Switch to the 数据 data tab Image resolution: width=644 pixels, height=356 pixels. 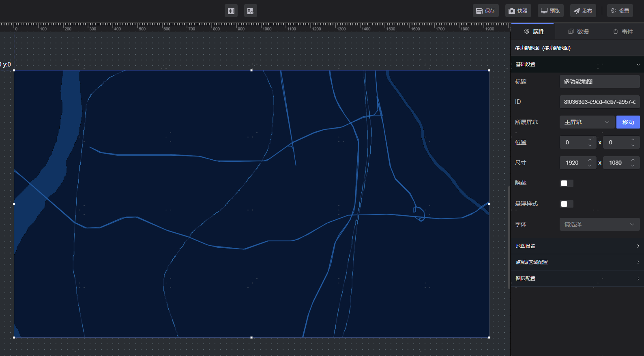point(578,32)
